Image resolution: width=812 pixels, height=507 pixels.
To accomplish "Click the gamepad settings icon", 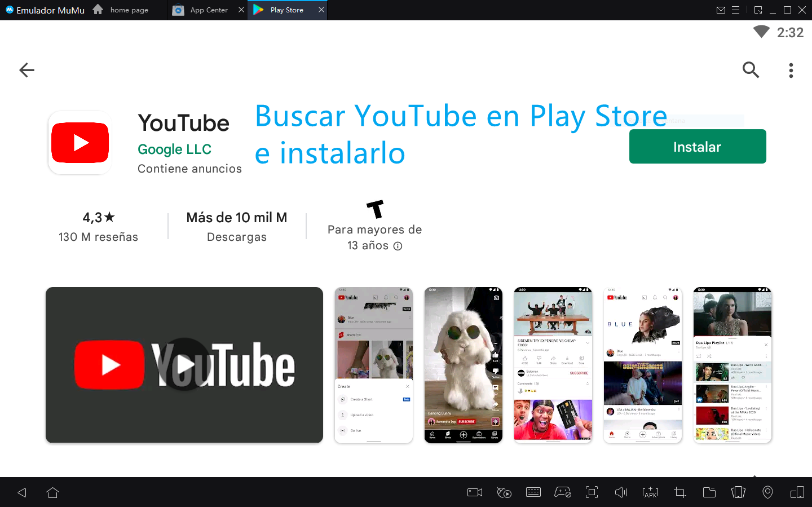I will (x=562, y=492).
